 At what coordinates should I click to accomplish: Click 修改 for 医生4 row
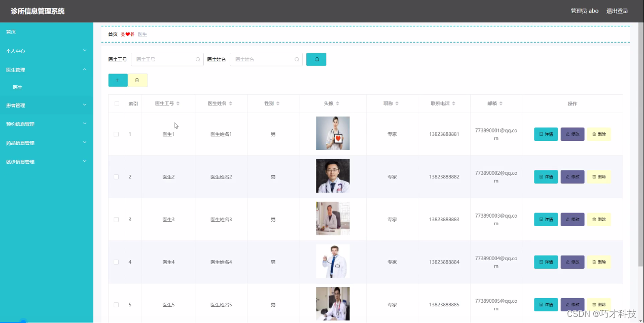(x=573, y=262)
